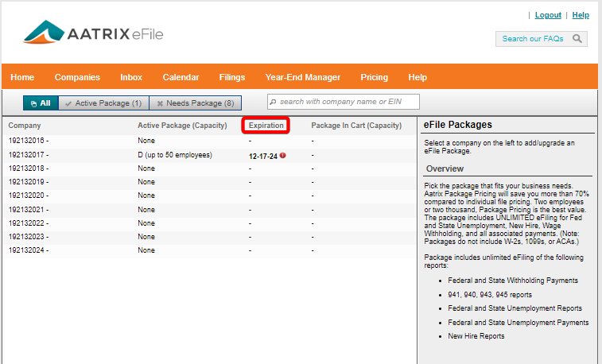This screenshot has height=364, width=602.
Task: Select the All filter tab
Action: 41,103
